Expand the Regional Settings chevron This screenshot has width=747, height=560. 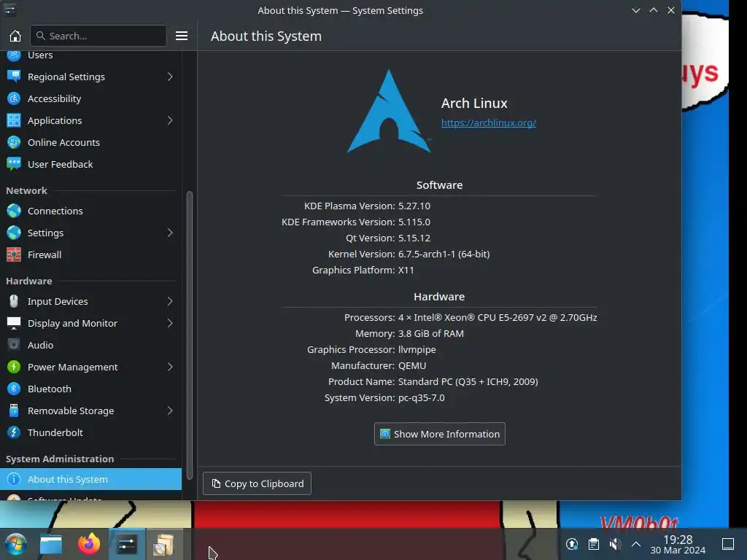(x=170, y=77)
